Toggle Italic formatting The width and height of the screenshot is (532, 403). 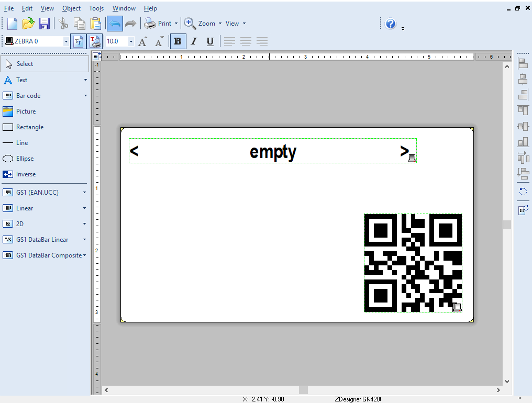coord(194,41)
